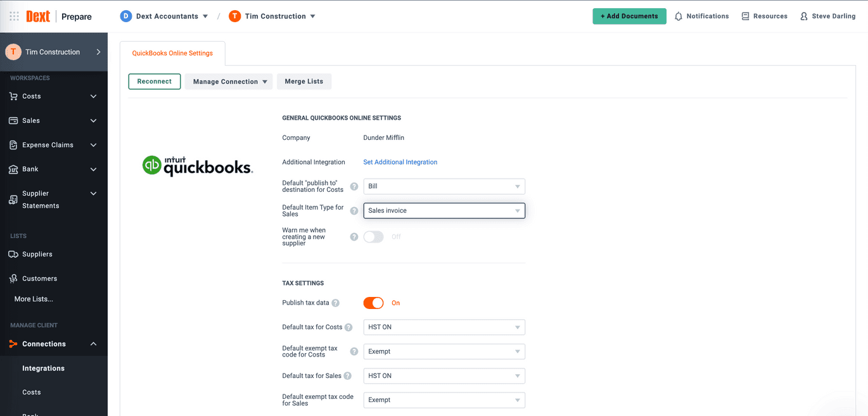Click the Resources label in header
The height and width of the screenshot is (416, 868).
pyautogui.click(x=770, y=16)
